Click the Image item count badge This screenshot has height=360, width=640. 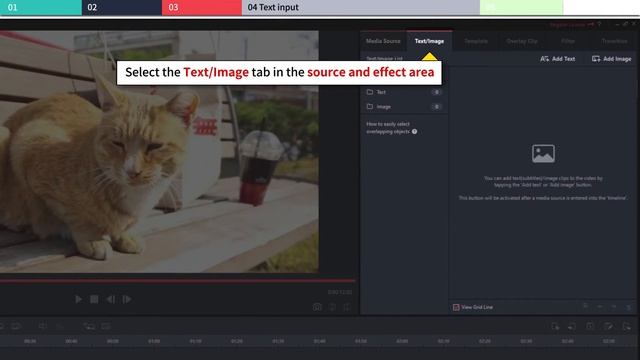pos(436,107)
